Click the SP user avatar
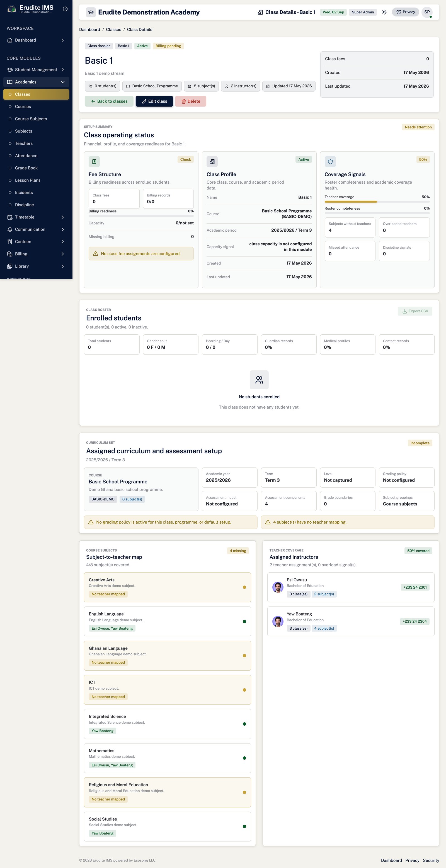 pos(427,12)
